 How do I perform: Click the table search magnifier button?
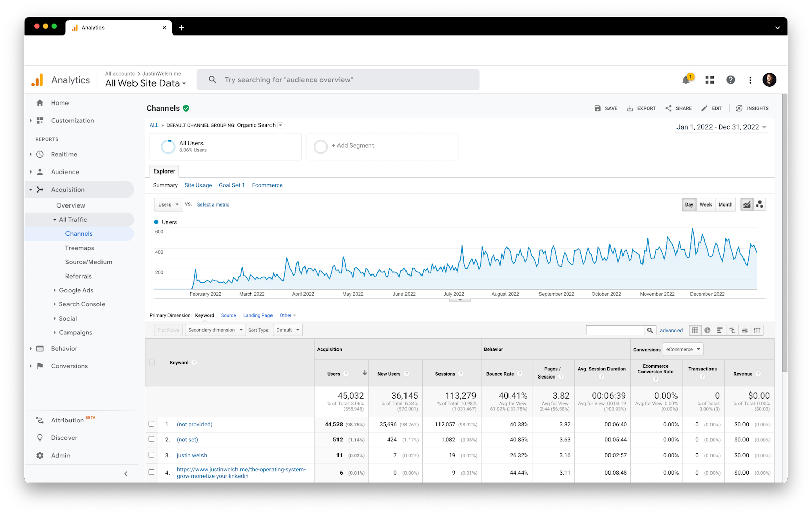click(650, 330)
